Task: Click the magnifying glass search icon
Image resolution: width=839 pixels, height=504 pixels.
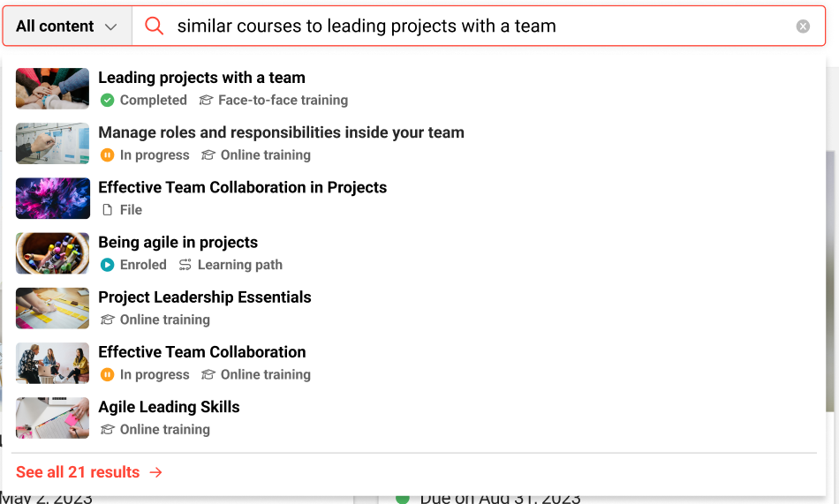Action: pyautogui.click(x=155, y=26)
